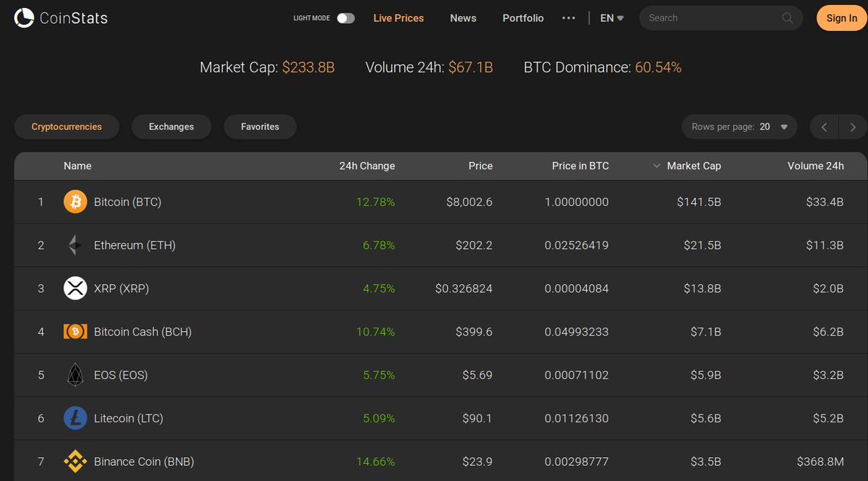Sort by Volume 24h column header
Viewport: 868px width, 481px height.
pyautogui.click(x=815, y=166)
